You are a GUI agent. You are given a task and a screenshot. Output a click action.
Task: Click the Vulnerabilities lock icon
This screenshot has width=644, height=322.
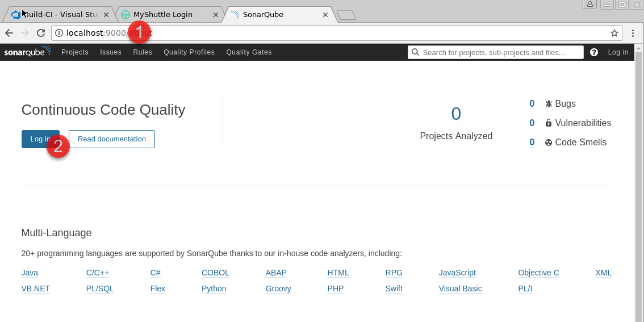point(548,123)
